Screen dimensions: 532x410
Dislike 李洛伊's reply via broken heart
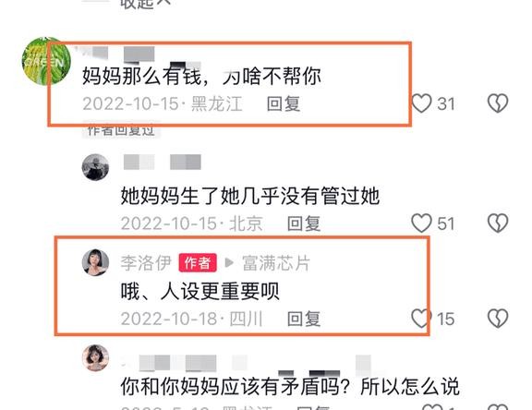coord(498,318)
